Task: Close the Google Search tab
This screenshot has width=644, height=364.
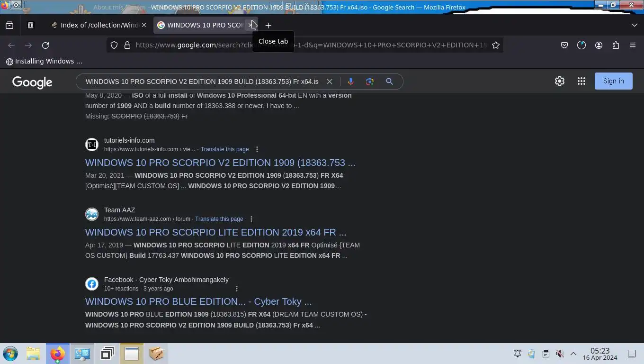Action: tap(251, 25)
